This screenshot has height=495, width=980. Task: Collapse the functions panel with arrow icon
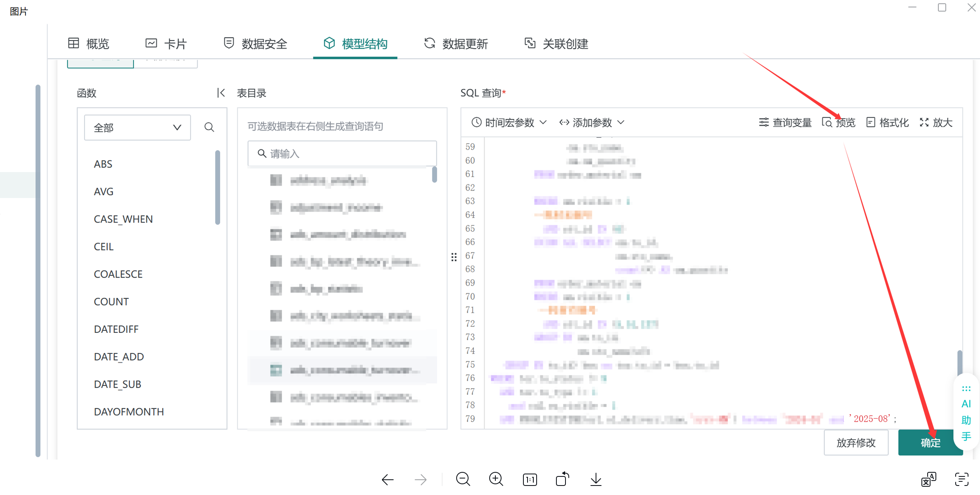(x=221, y=93)
